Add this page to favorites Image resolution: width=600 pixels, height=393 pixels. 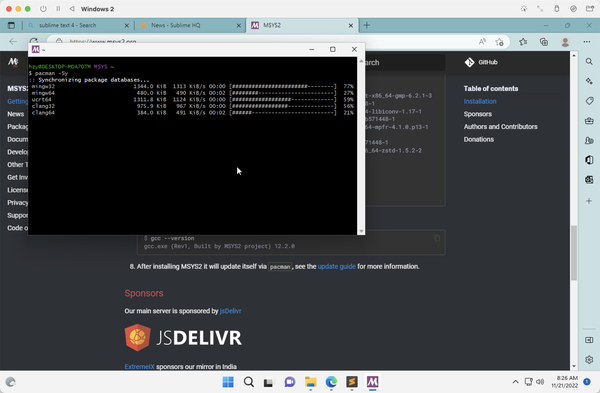tap(499, 42)
